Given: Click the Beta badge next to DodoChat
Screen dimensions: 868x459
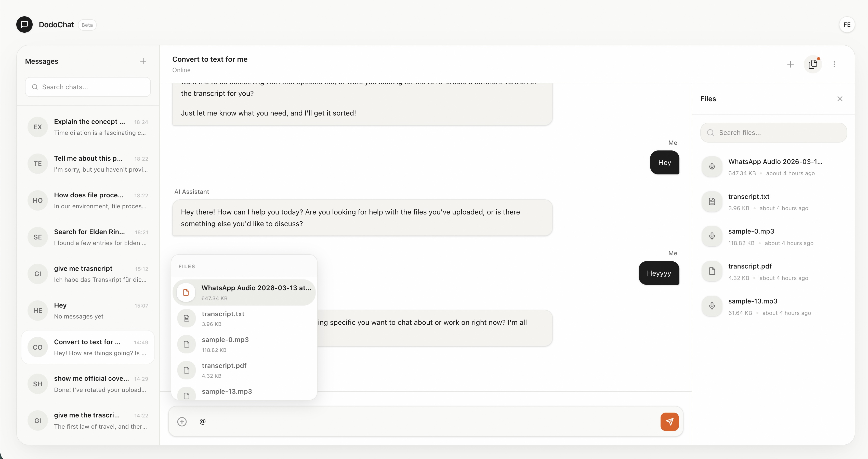Looking at the screenshot, I should 87,25.
